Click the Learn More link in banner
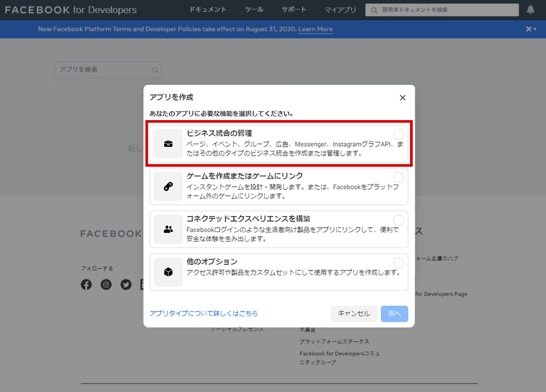This screenshot has height=392, width=546. pos(315,29)
